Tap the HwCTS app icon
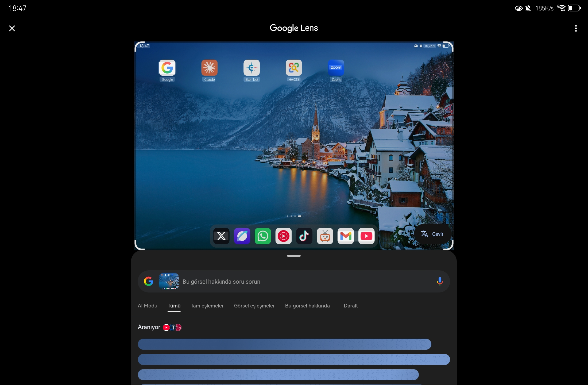This screenshot has height=385, width=588. pyautogui.click(x=294, y=68)
